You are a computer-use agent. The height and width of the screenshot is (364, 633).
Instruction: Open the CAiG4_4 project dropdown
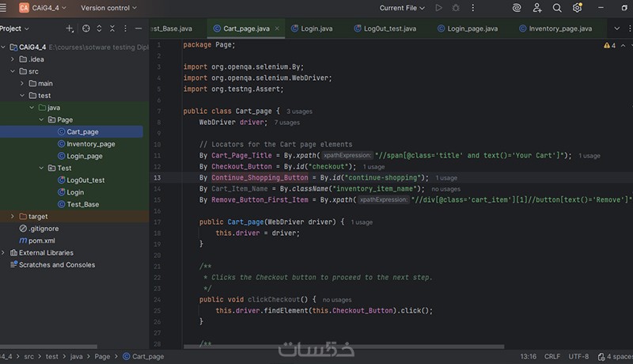43,8
